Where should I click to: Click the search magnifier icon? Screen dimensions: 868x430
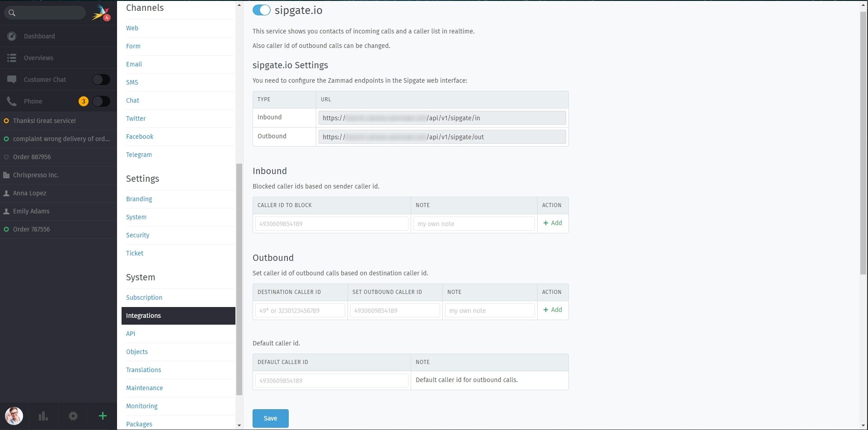pyautogui.click(x=12, y=13)
